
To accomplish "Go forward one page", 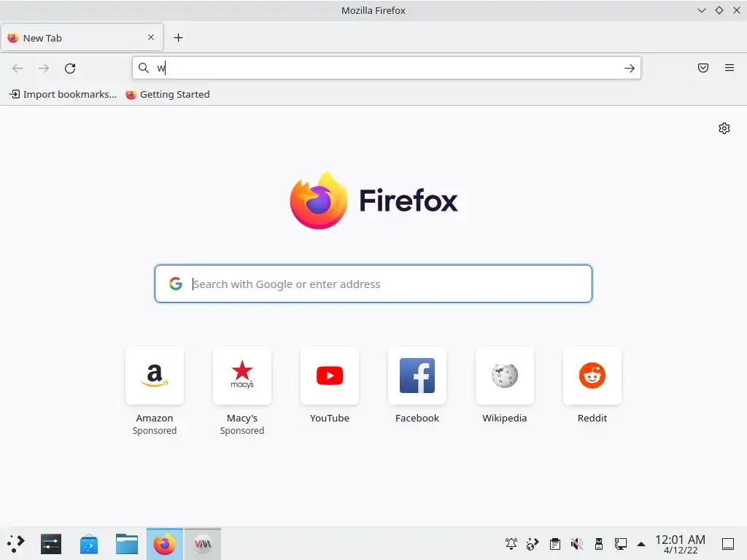I will coord(44,68).
